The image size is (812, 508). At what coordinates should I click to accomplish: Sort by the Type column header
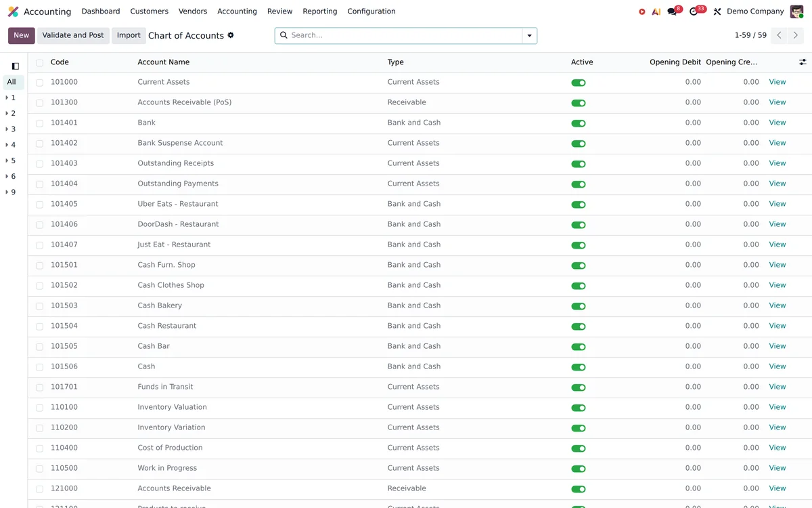point(396,62)
